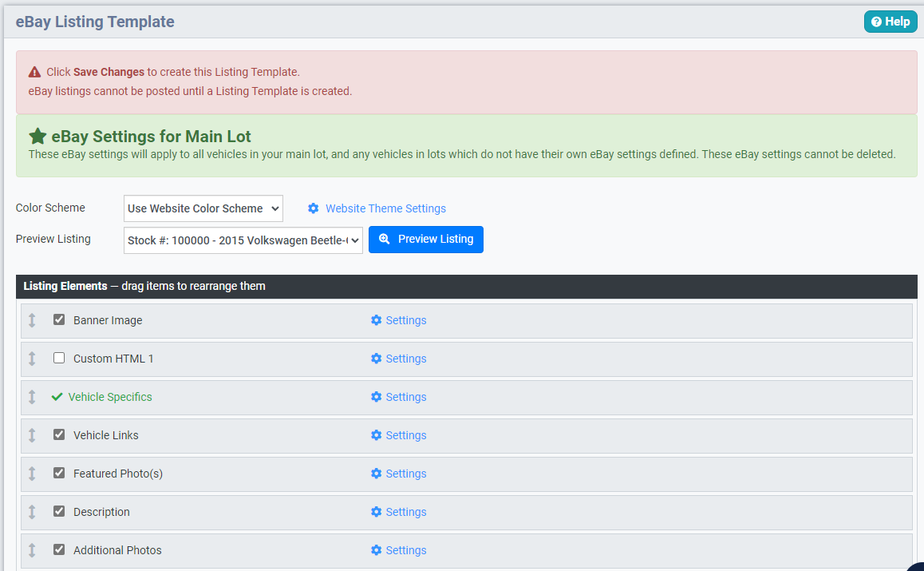This screenshot has width=924, height=571.
Task: Click the drag handle for Featured Photo(s)
Action: coord(32,474)
